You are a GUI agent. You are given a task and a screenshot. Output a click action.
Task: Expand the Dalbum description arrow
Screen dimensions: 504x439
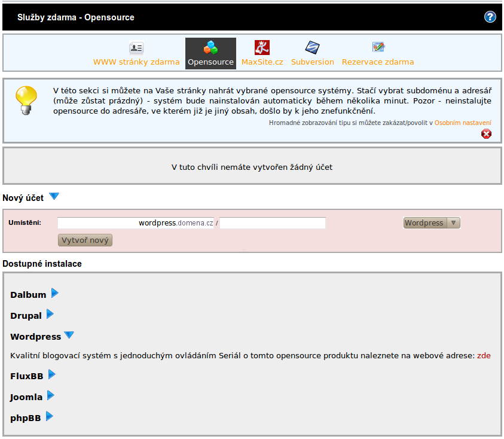point(55,293)
